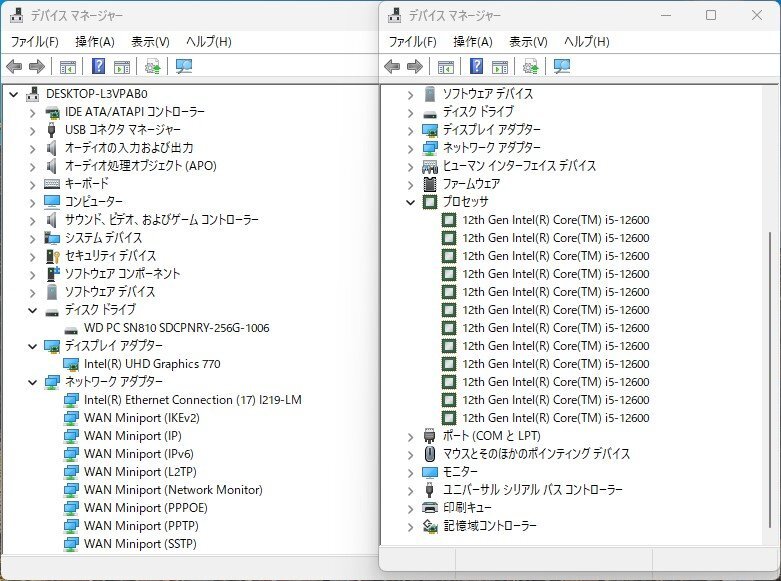The height and width of the screenshot is (581, 781).
Task: Click Help toolbar icon in left window
Action: (99, 67)
